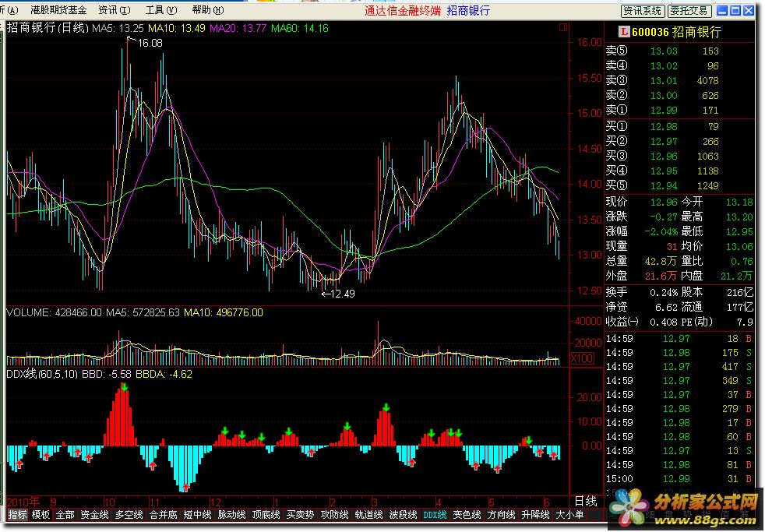Image resolution: width=765 pixels, height=532 pixels.
Task: Click the 14:59 trade row with volume 417
Action: (679, 367)
